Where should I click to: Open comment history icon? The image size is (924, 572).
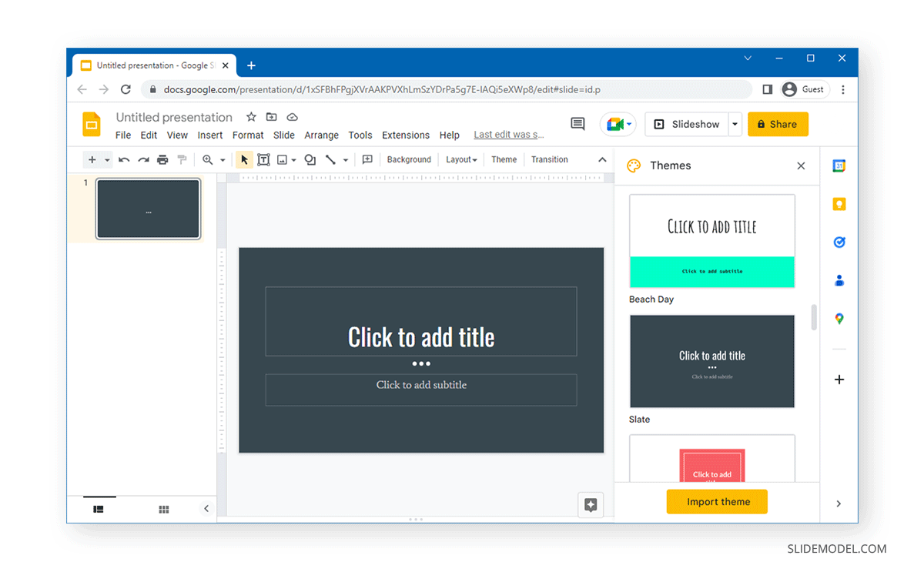click(577, 124)
